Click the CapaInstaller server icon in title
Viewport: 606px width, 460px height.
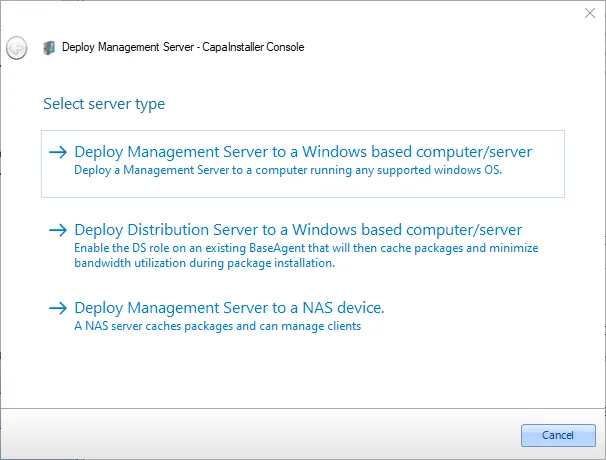point(49,48)
